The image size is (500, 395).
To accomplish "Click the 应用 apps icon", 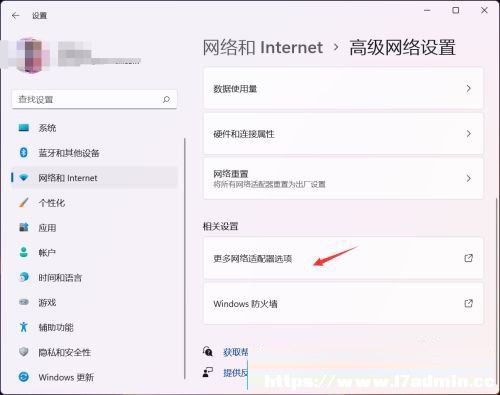I will click(24, 228).
